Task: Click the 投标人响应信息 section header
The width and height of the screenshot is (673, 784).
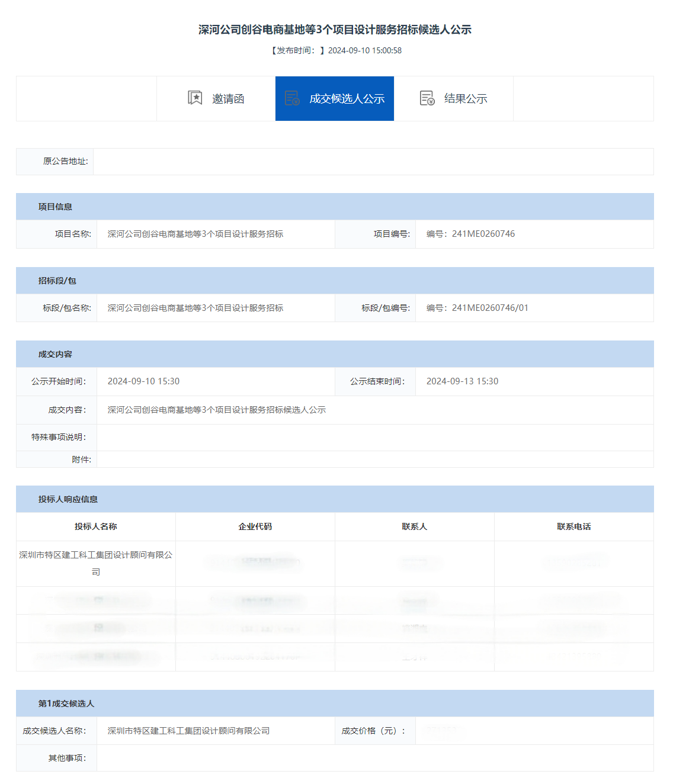Action: coord(335,499)
